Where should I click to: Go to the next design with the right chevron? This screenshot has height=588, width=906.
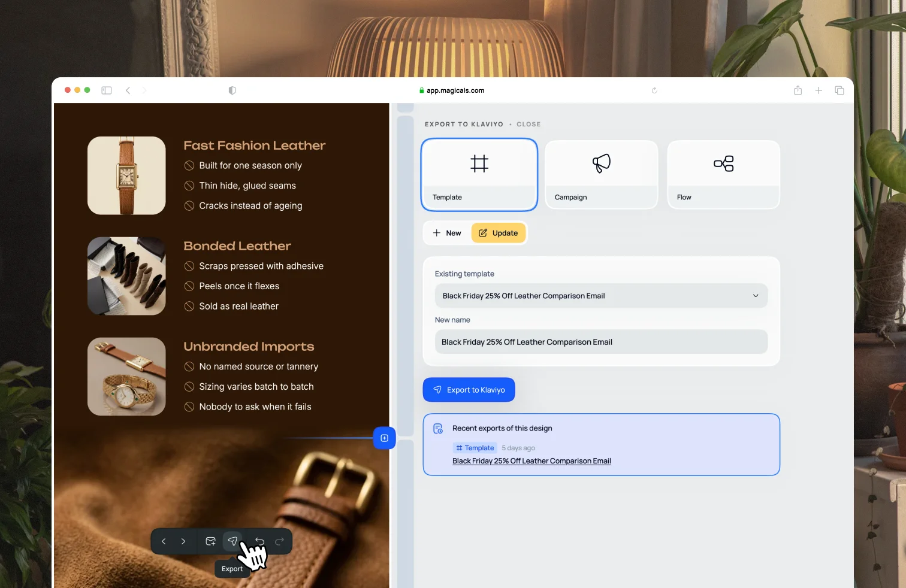183,541
